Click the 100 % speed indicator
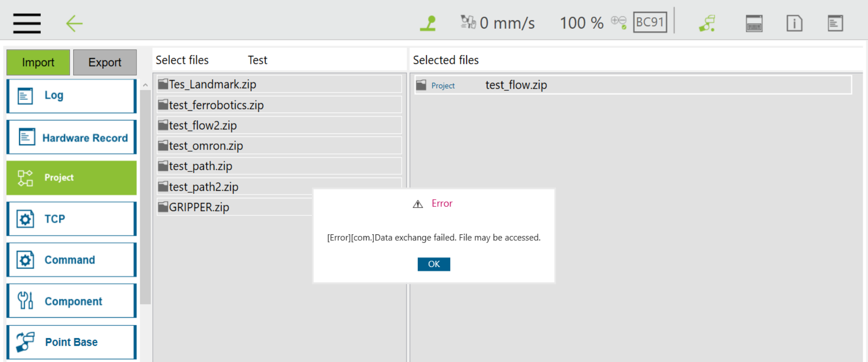Image resolution: width=868 pixels, height=362 pixels. pos(581,23)
